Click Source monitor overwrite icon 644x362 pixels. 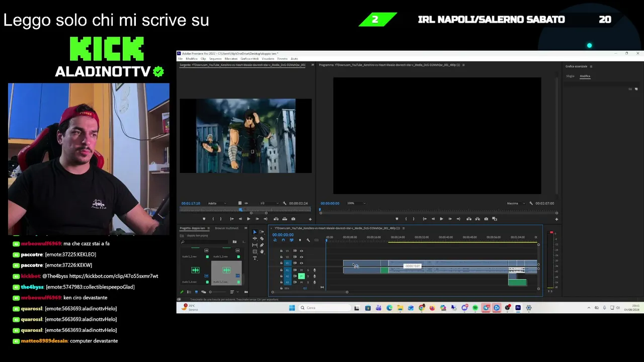[285, 219]
